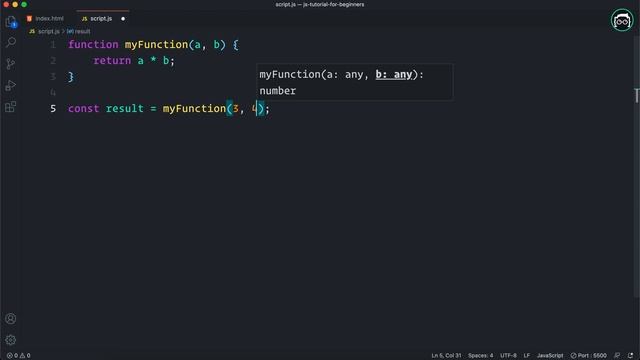Change file encoding UTF-8
Viewport: 640px width, 360px height.
(x=508, y=356)
